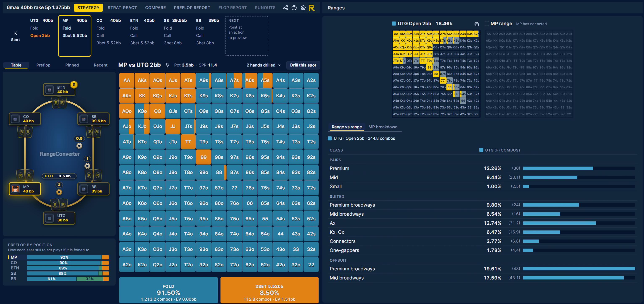
Task: Click the yellow R logo icon
Action: pyautogui.click(x=312, y=8)
